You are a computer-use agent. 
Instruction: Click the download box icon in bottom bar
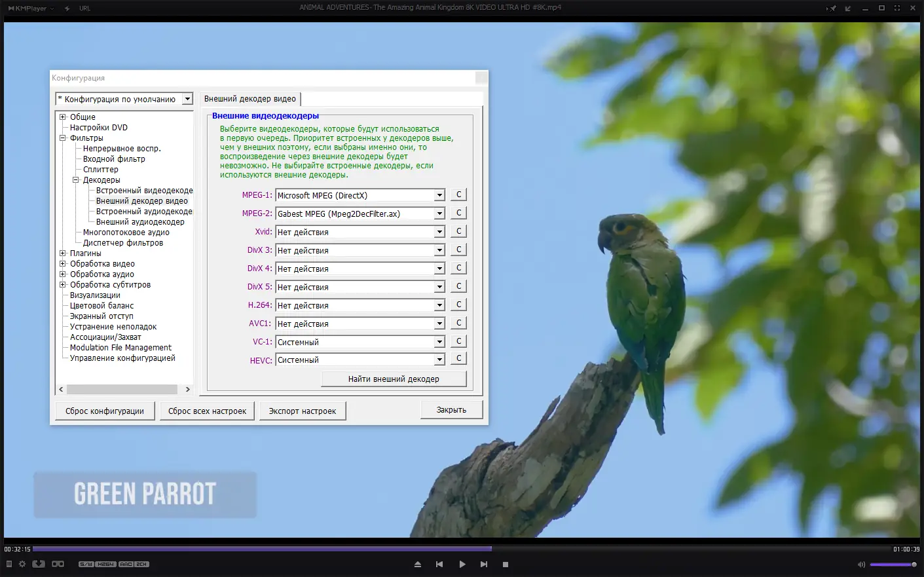(x=39, y=564)
